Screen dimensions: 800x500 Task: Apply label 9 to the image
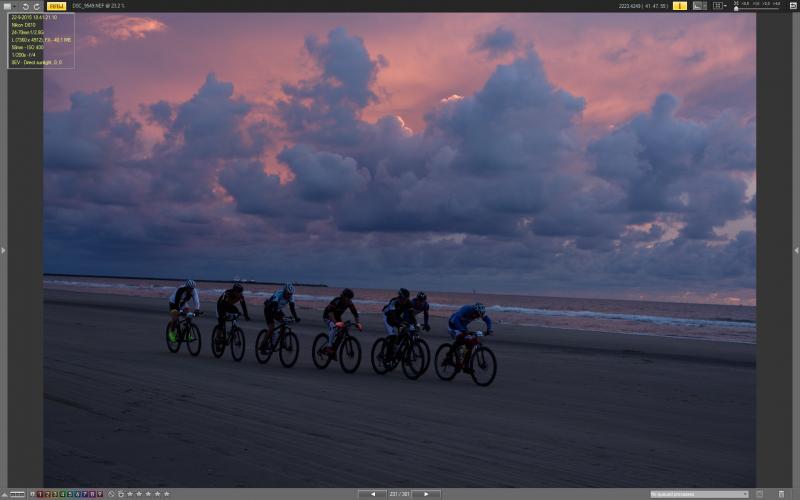pyautogui.click(x=100, y=494)
